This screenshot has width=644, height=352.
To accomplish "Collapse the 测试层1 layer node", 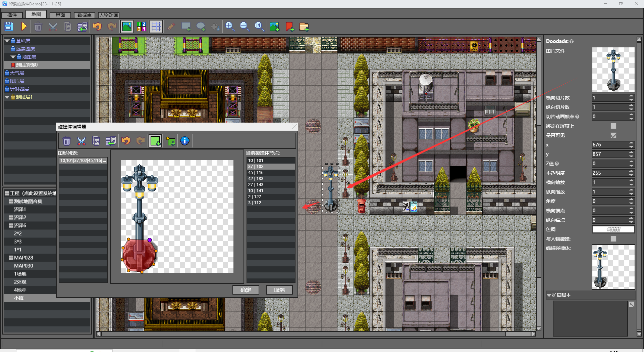I will click(x=7, y=97).
